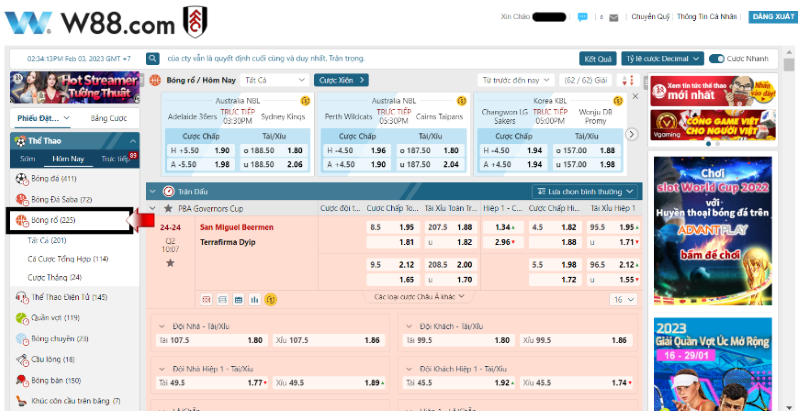Click coin icon on Adelaide 36ers card
This screenshot has width=800, height=411.
[305, 101]
